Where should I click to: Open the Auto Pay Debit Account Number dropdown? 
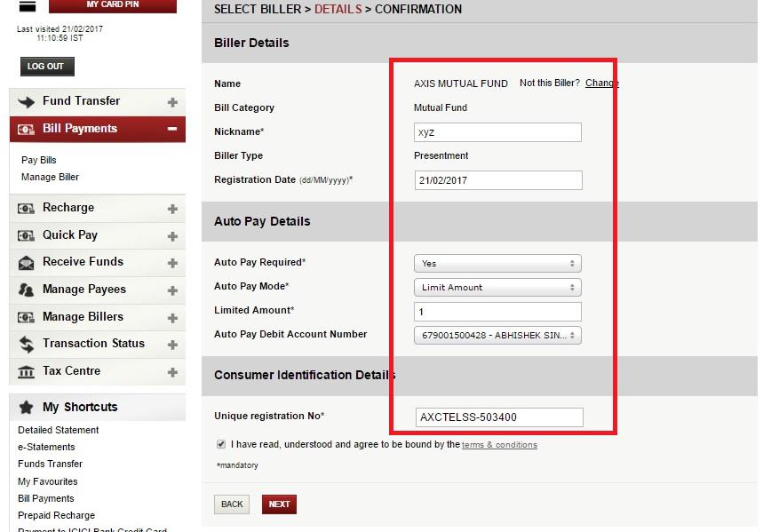[x=497, y=335]
